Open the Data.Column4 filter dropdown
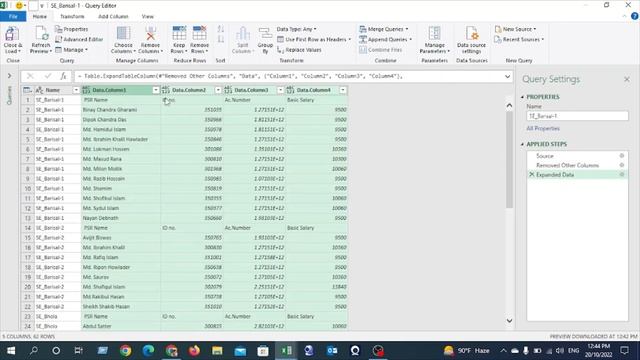 343,90
